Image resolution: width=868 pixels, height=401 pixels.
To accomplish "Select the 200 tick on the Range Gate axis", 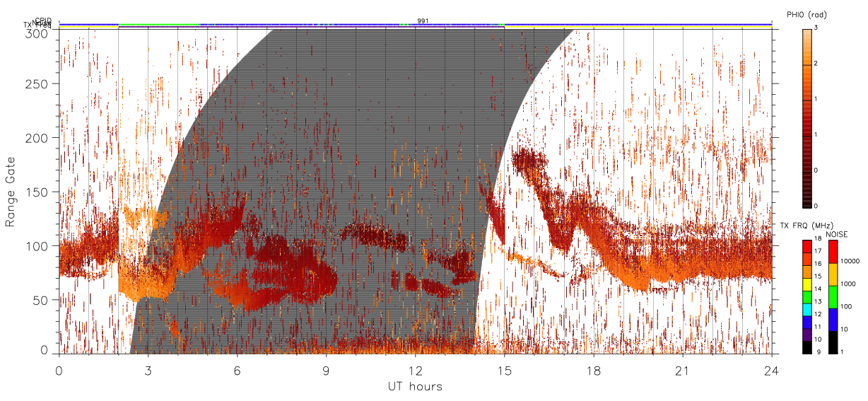I will click(37, 138).
